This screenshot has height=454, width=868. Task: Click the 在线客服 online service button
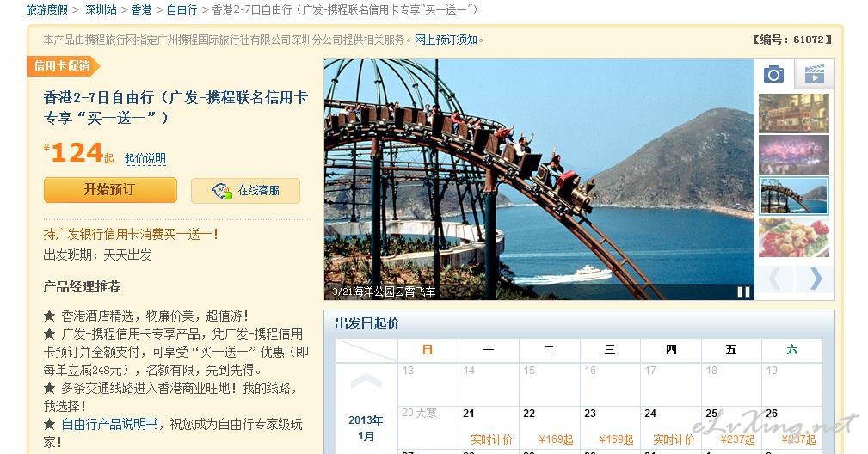coord(246,191)
